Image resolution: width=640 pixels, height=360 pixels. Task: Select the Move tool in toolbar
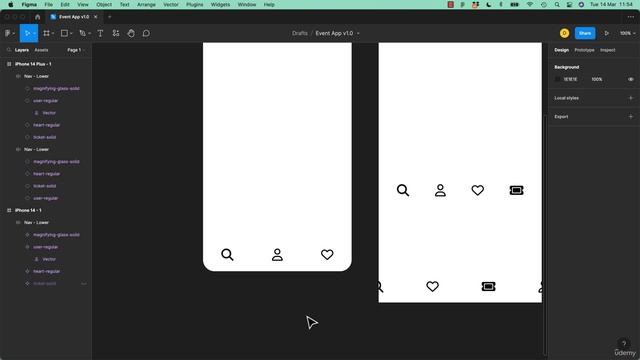(x=27, y=33)
